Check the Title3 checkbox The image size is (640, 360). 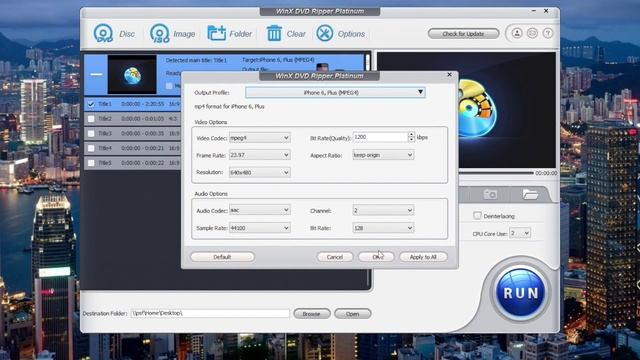pos(91,133)
